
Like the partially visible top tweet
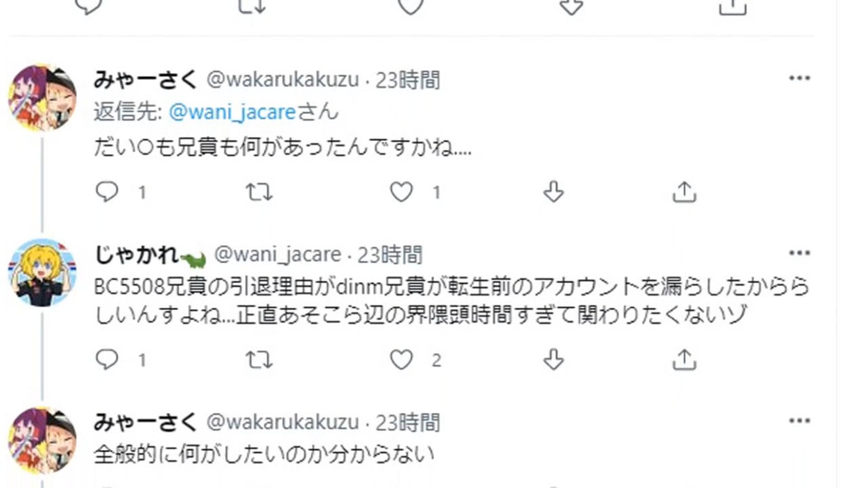click(x=410, y=6)
